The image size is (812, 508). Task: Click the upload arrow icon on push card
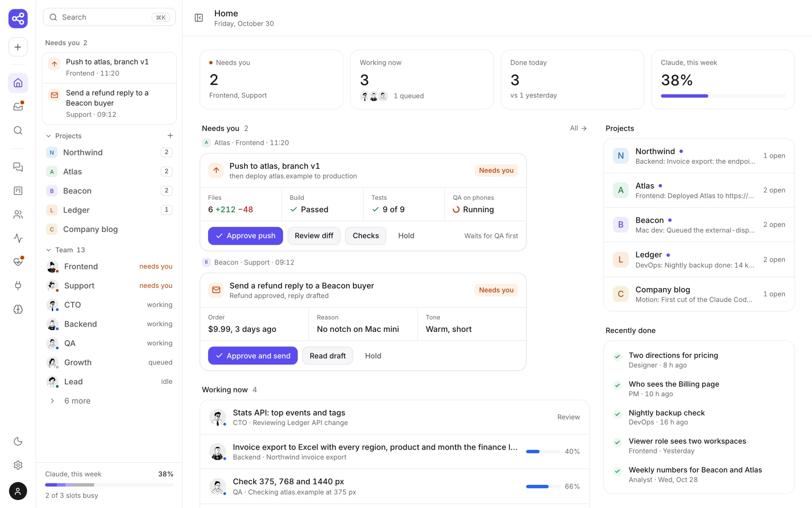pyautogui.click(x=216, y=170)
